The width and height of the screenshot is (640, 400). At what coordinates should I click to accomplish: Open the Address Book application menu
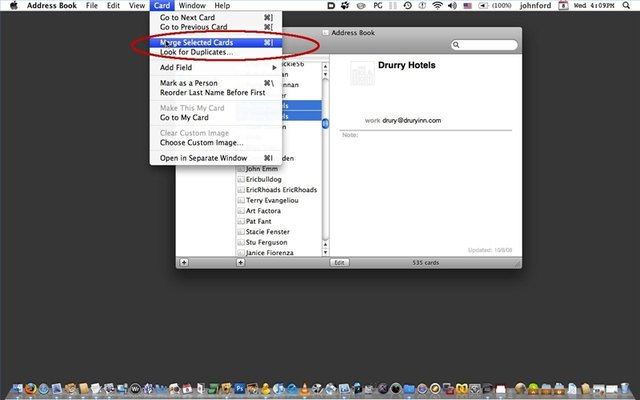pos(52,5)
